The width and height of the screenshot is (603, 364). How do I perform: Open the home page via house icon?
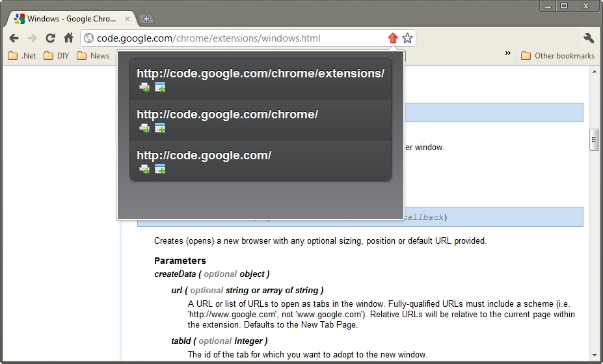click(68, 38)
